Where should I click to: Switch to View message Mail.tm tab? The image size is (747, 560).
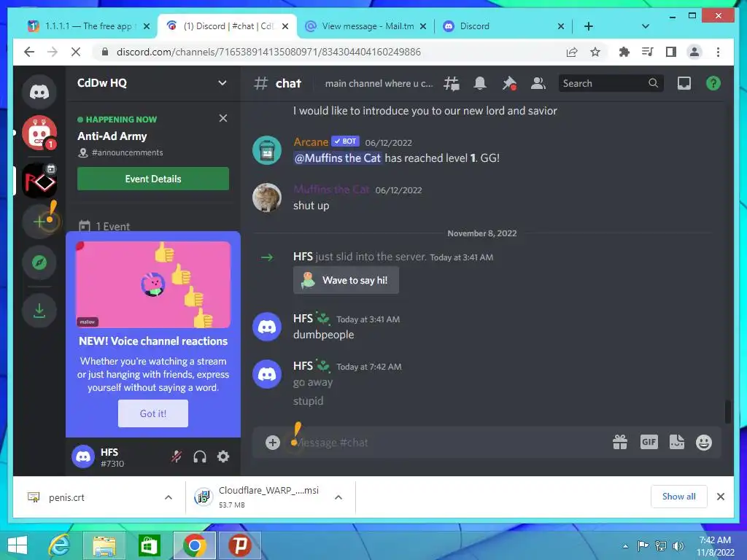365,26
